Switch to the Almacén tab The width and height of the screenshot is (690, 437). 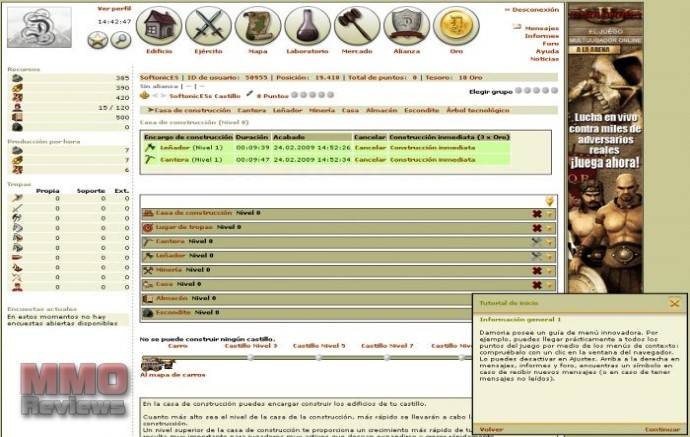379,110
